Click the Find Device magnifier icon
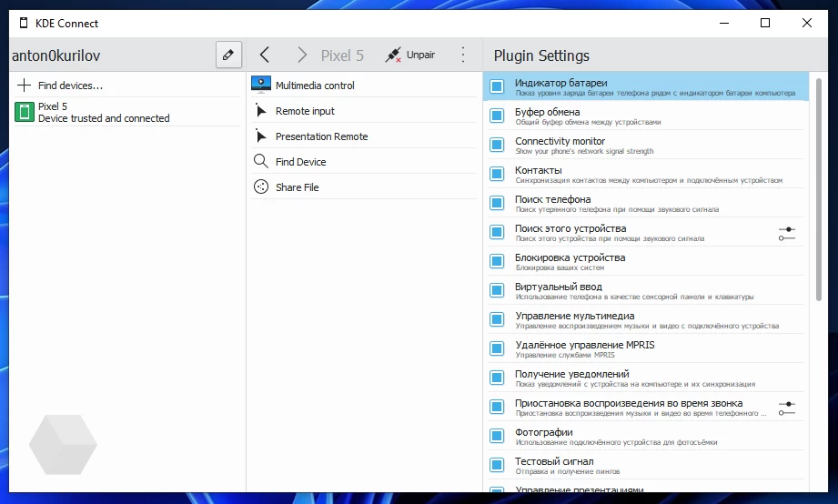 tap(261, 162)
